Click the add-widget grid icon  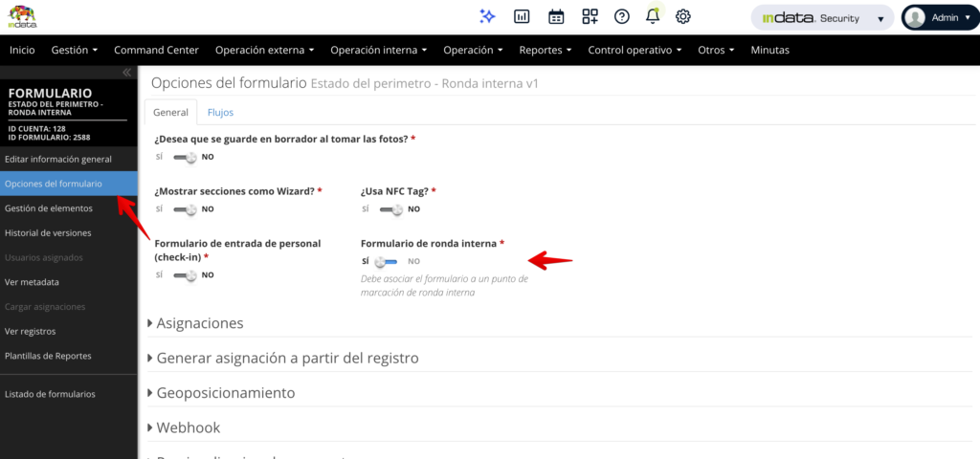[x=590, y=16]
